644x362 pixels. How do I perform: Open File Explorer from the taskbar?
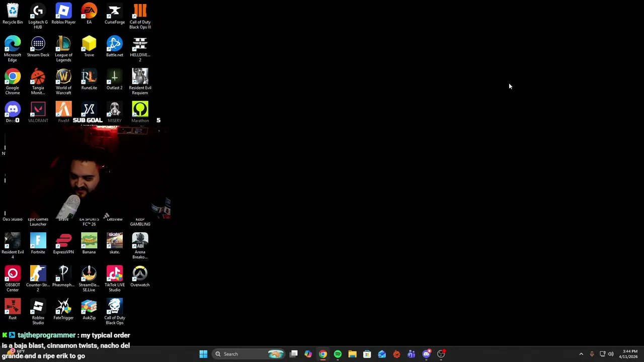(x=352, y=354)
